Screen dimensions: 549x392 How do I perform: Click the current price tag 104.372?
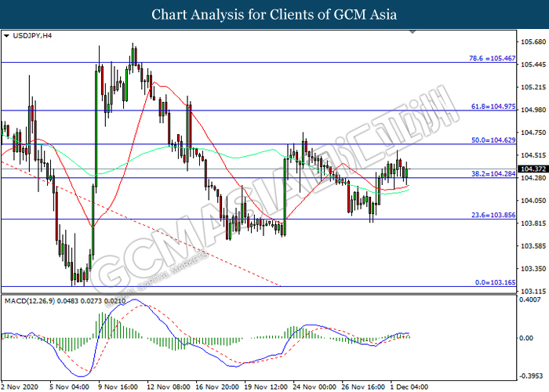(x=533, y=169)
